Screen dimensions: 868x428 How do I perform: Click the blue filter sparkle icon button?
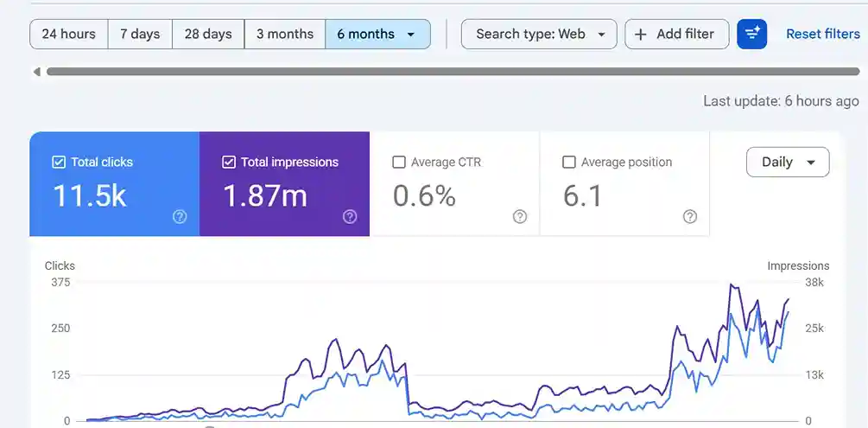point(751,34)
